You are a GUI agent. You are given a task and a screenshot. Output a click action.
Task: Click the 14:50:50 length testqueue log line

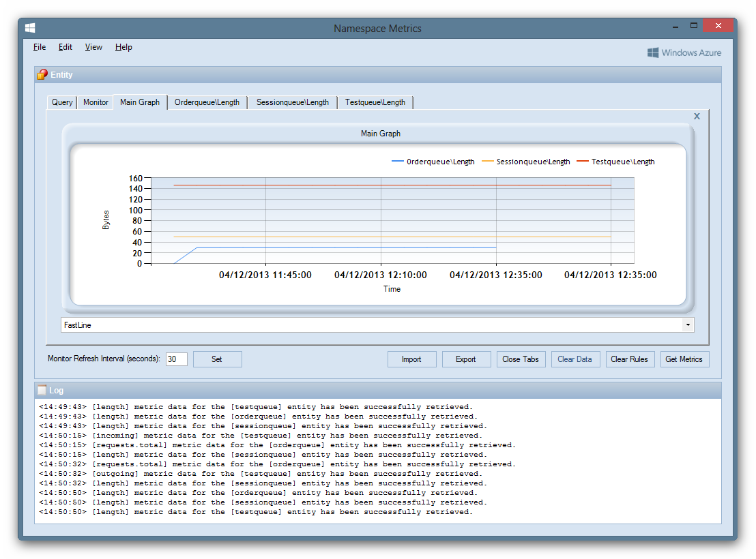pyautogui.click(x=256, y=512)
